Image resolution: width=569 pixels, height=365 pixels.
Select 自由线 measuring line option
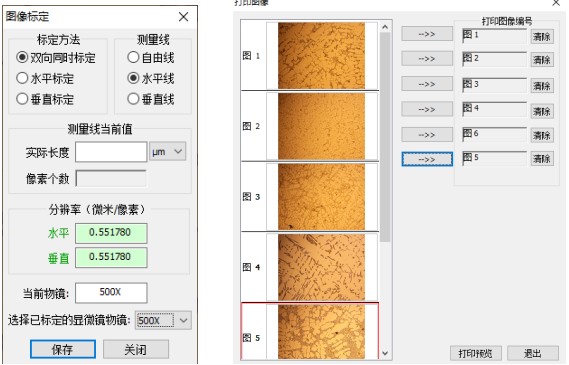click(151, 57)
